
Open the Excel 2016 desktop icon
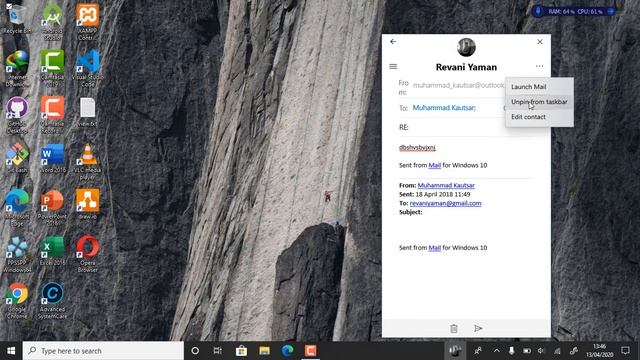(52, 251)
